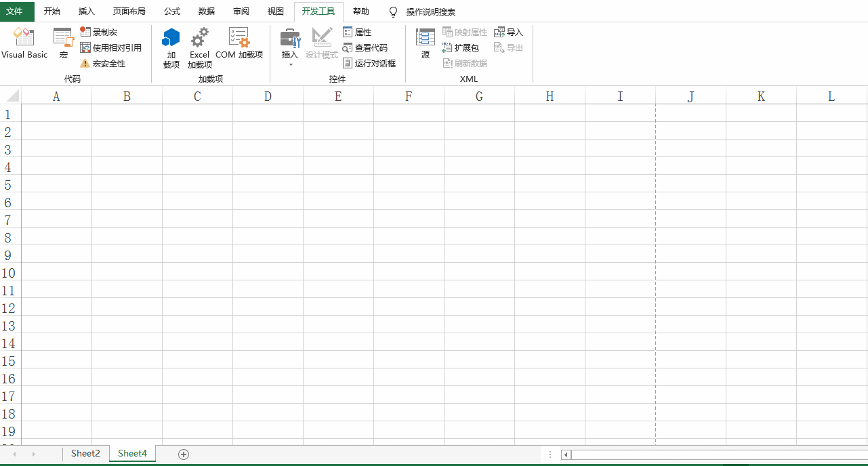The width and height of the screenshot is (868, 466).
Task: Open the Visual Basic editor
Action: coord(24,44)
